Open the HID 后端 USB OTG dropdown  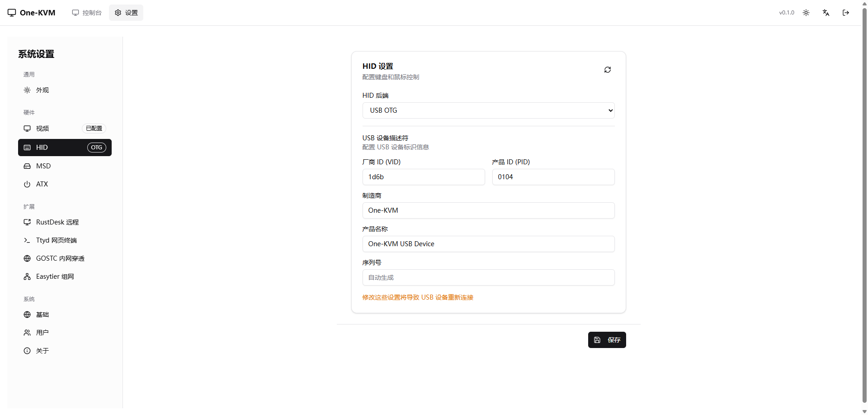pyautogui.click(x=488, y=110)
